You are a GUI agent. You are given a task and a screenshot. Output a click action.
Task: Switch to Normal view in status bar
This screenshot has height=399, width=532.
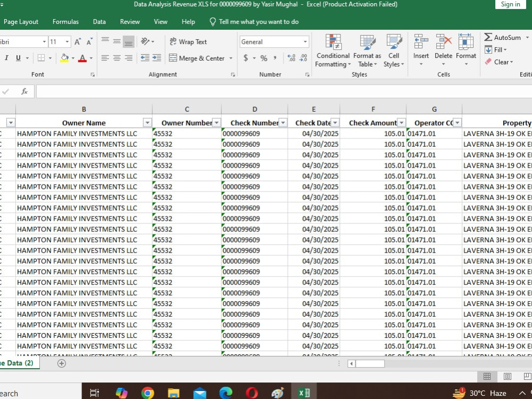tap(487, 376)
